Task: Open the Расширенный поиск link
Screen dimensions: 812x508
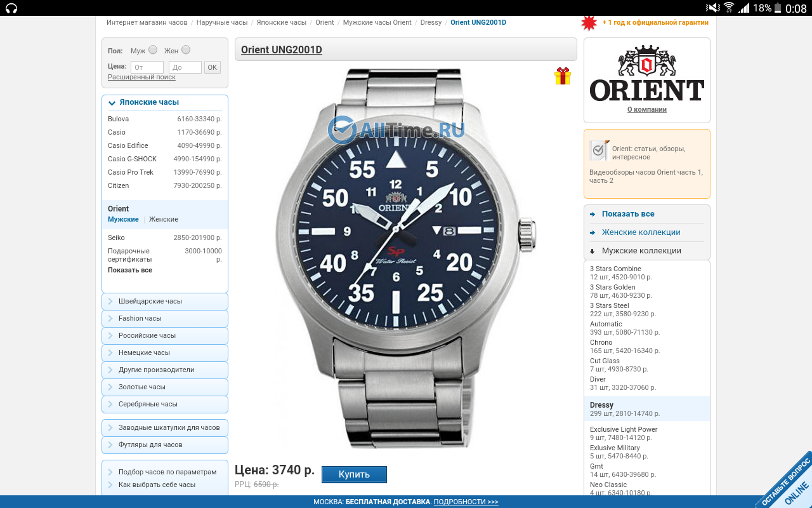Action: tap(141, 77)
